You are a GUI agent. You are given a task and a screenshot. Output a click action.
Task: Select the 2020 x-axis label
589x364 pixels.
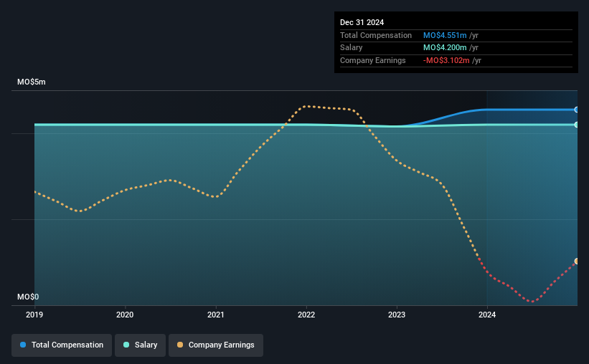coord(125,315)
